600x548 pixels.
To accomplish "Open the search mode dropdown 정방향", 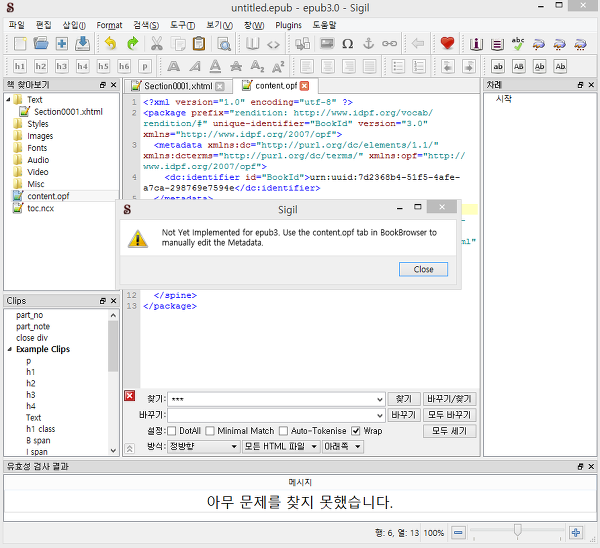I will click(x=204, y=447).
